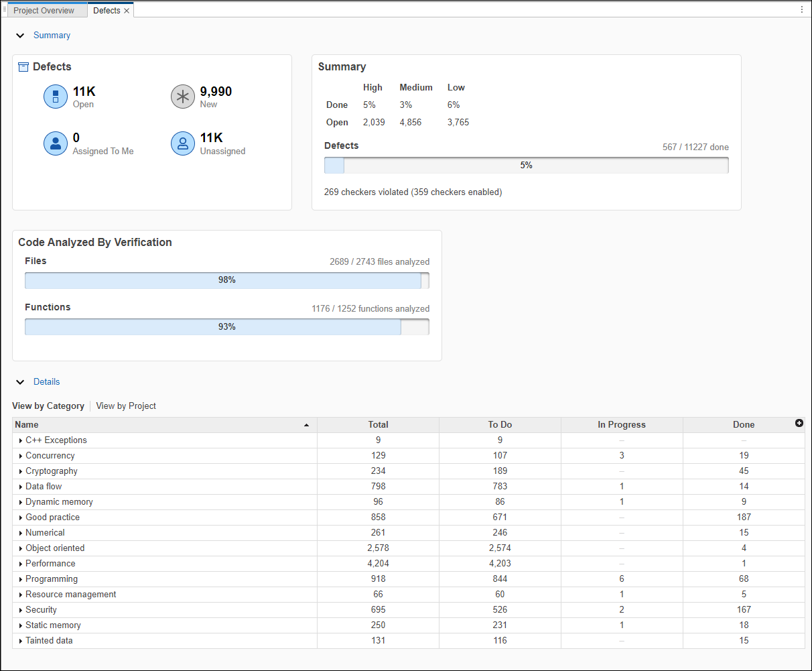The image size is (812, 671).
Task: Select View by Category
Action: pos(48,406)
